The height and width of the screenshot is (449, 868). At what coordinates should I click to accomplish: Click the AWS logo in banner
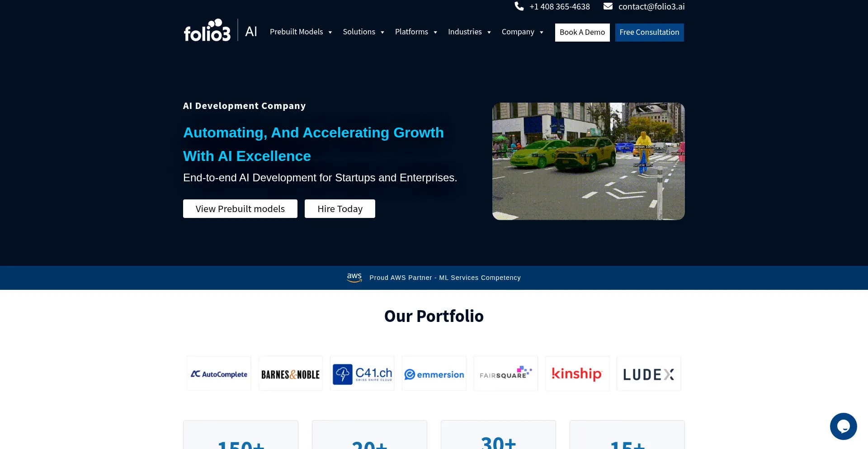(354, 278)
